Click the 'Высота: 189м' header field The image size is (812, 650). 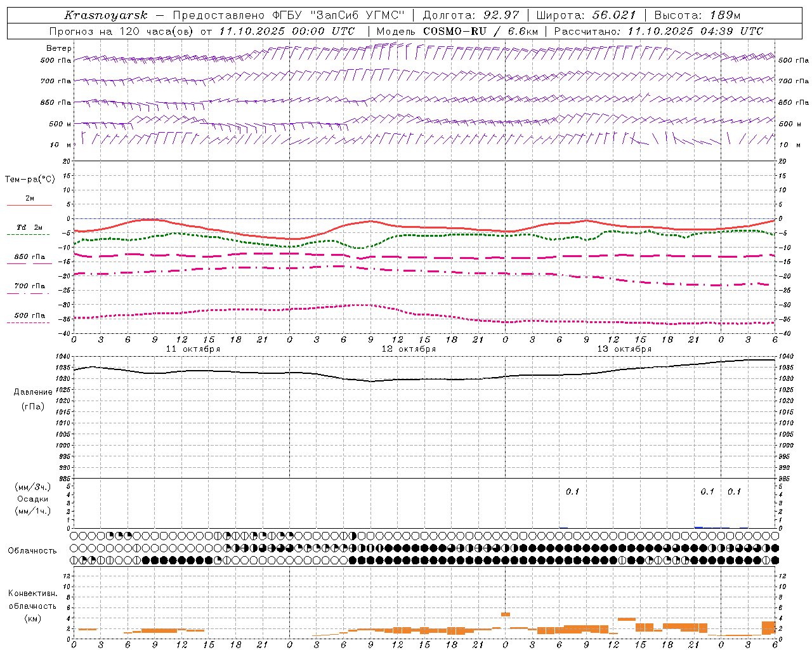[697, 15]
